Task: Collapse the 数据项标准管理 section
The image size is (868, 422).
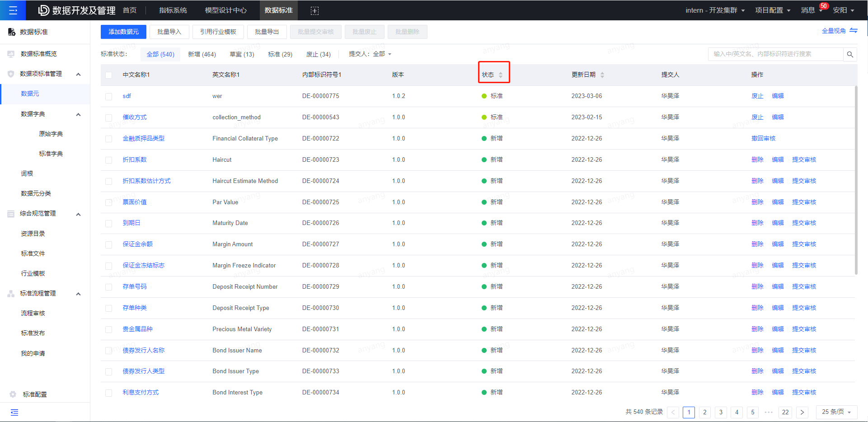Action: pos(78,74)
